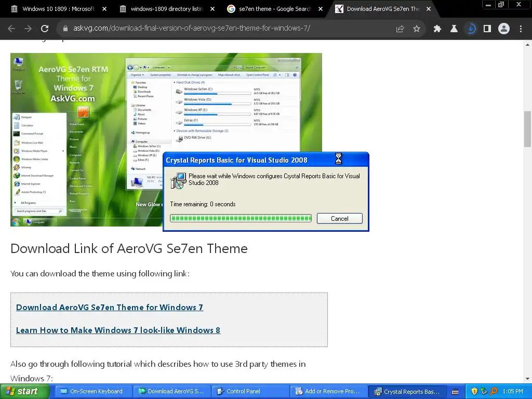
Task: Minimize the Chrome browser window
Action: (x=488, y=5)
